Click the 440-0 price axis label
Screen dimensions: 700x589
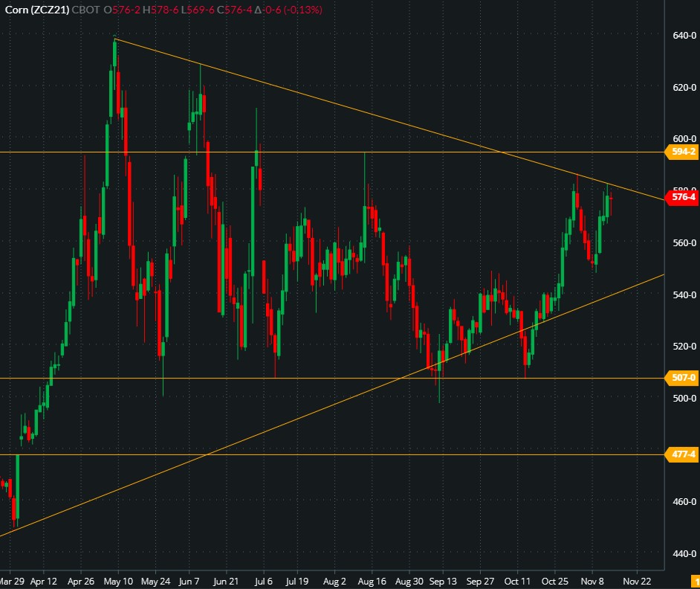click(684, 553)
